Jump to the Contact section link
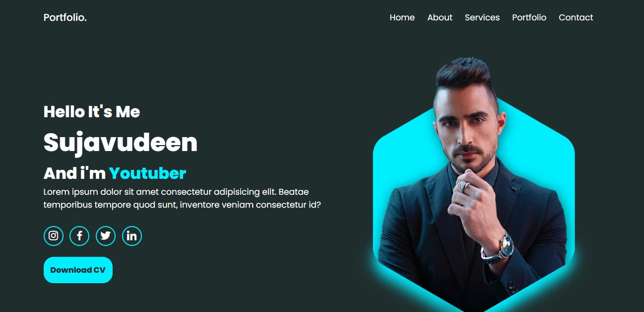 pos(576,17)
